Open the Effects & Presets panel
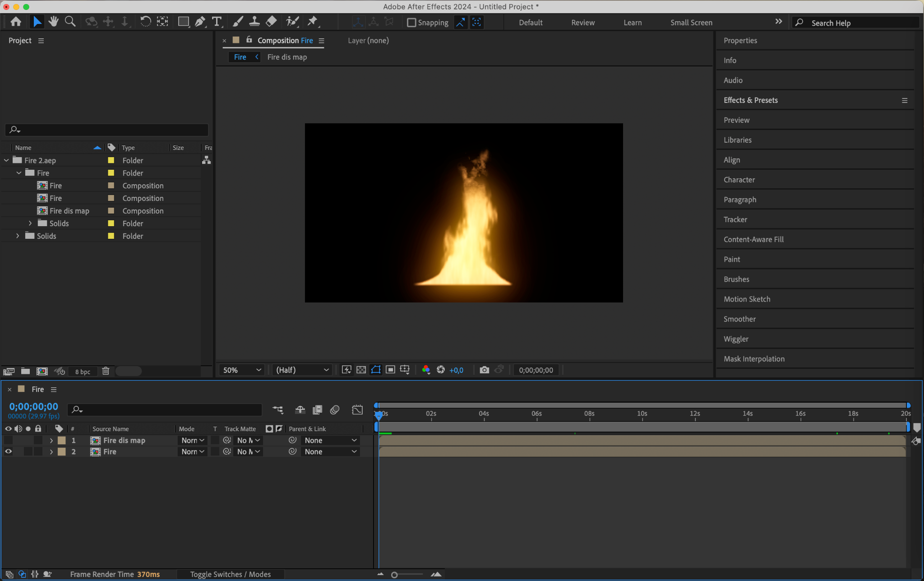 pos(750,100)
